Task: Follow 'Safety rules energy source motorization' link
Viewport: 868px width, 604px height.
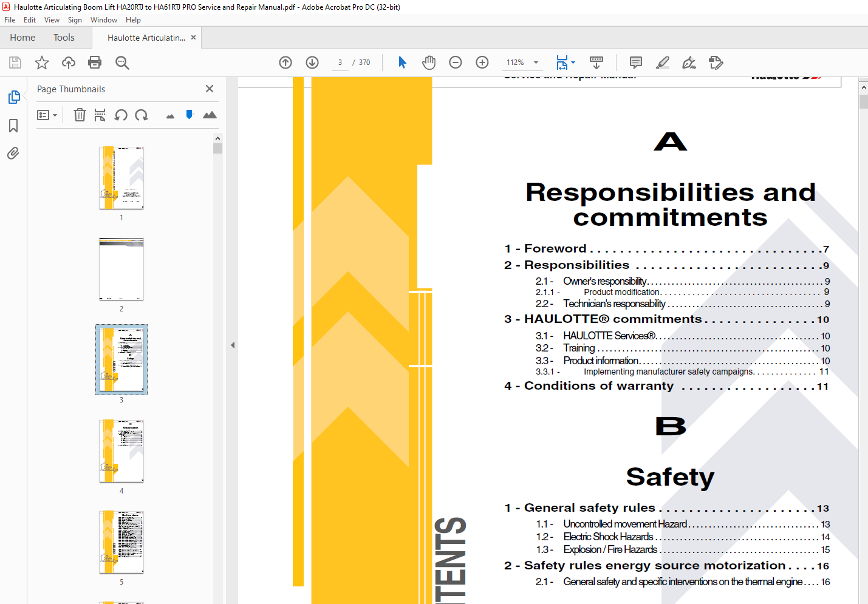Action: pyautogui.click(x=666, y=566)
